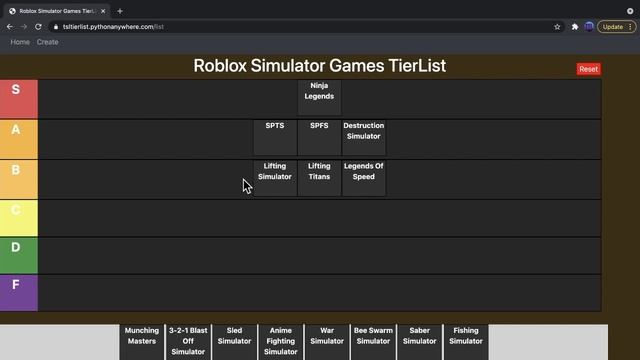Click the red S tier label
This screenshot has width=640, height=360.
pos(19,99)
